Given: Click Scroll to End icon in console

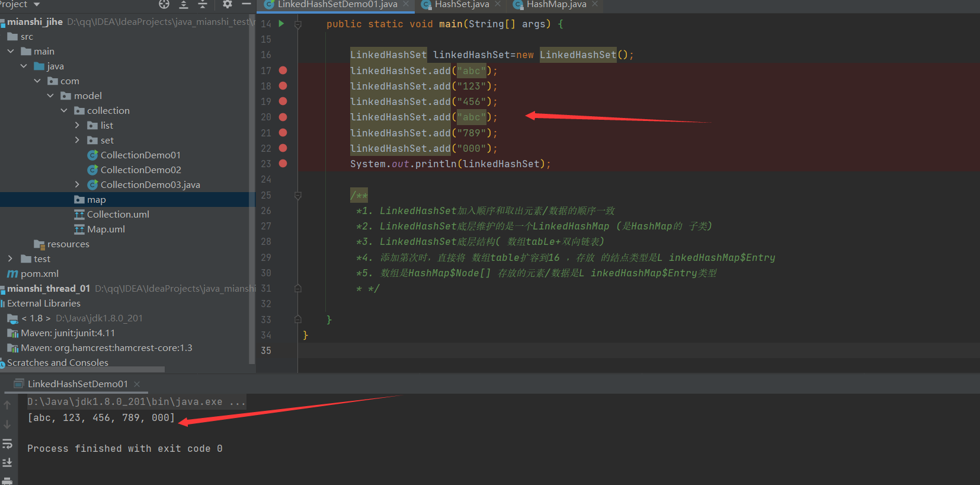Looking at the screenshot, I should coord(7,462).
